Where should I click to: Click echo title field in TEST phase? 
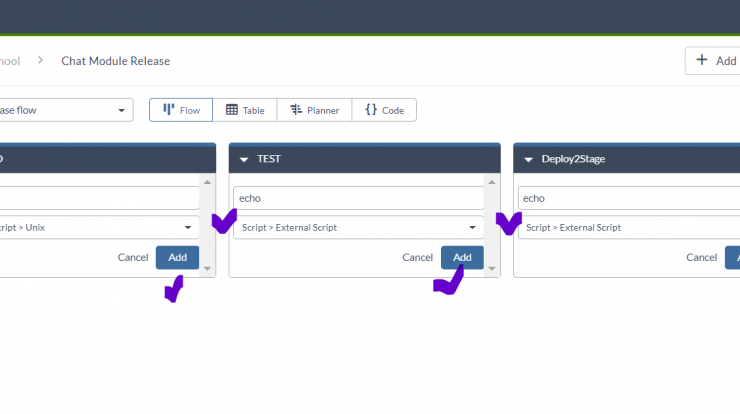[358, 198]
